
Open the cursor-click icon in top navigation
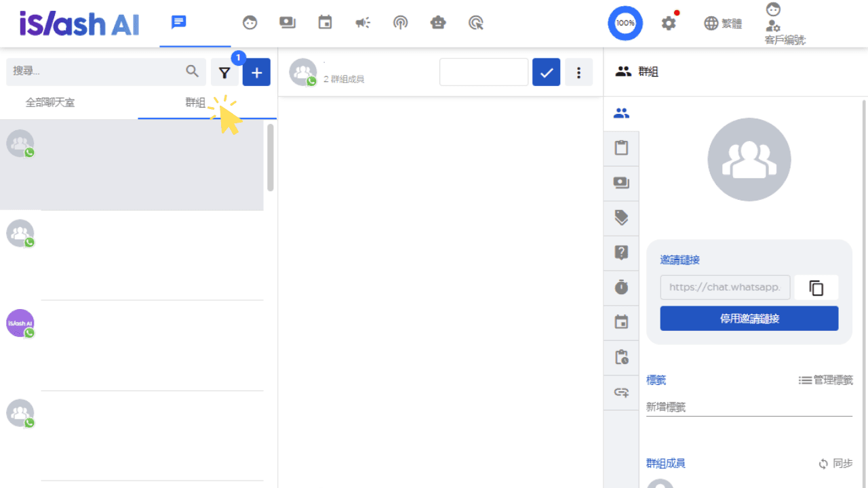pos(476,23)
